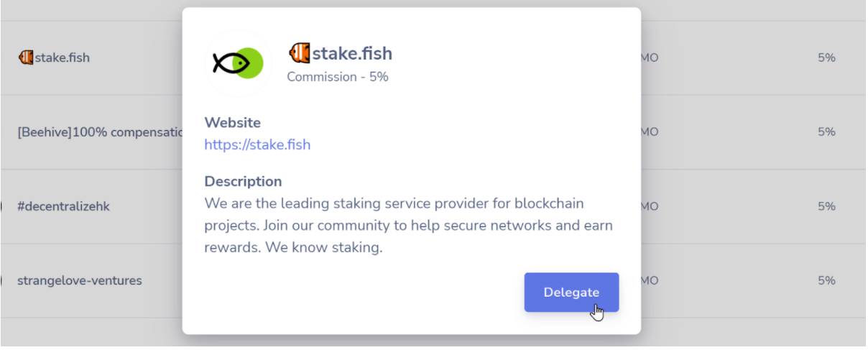Click the 5% commission in #decentralizehk row
The height and width of the screenshot is (350, 868).
(x=826, y=206)
